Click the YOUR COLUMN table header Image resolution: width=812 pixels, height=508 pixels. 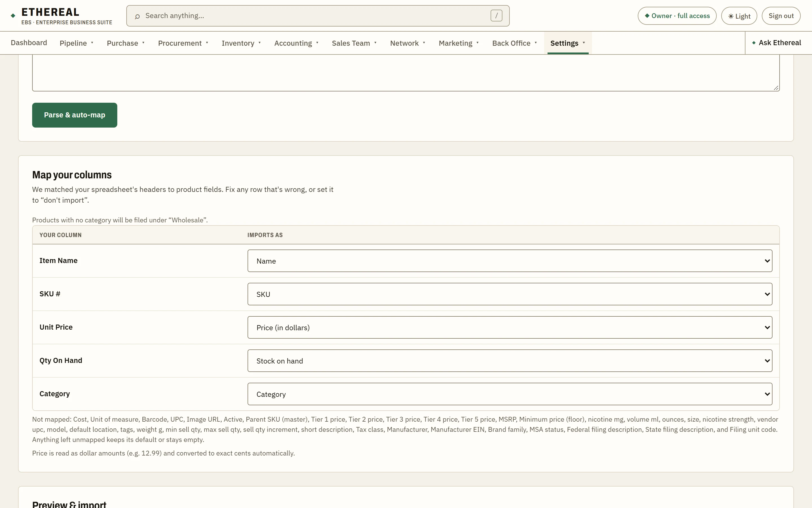(x=60, y=235)
